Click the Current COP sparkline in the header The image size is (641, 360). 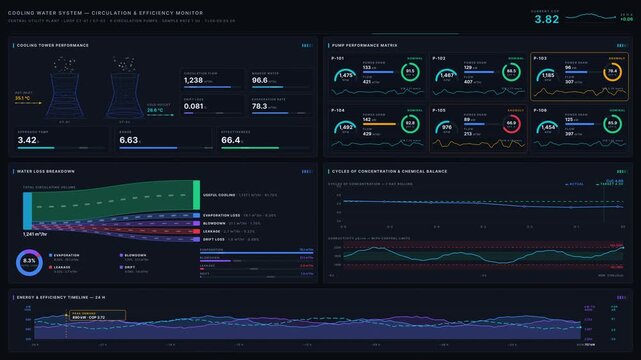coord(591,17)
